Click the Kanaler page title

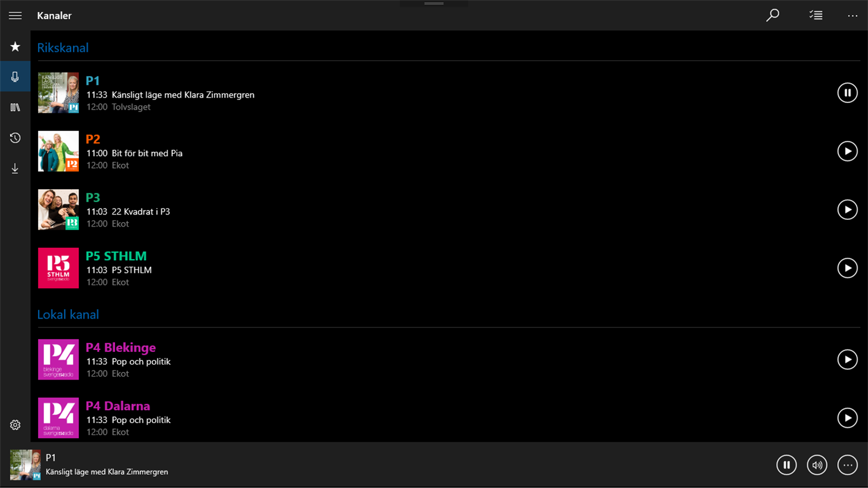point(54,16)
